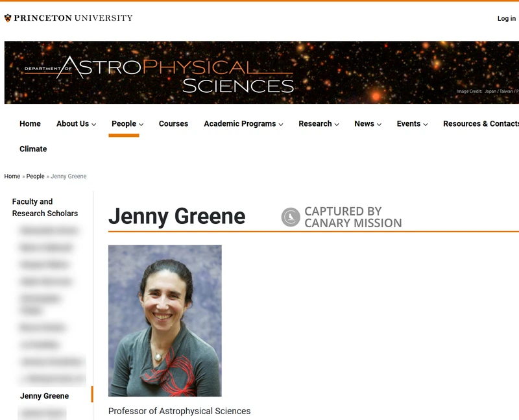
Task: Open the Climate menu item
Action: click(x=33, y=149)
